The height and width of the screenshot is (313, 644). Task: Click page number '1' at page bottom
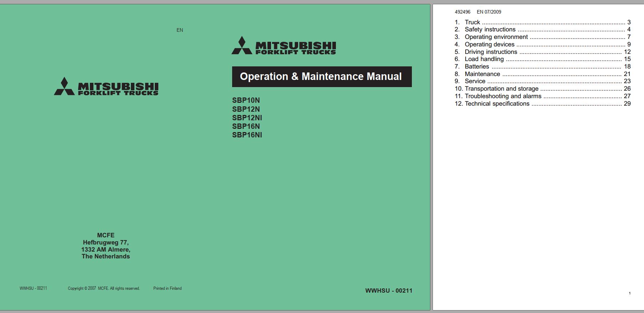[630, 293]
